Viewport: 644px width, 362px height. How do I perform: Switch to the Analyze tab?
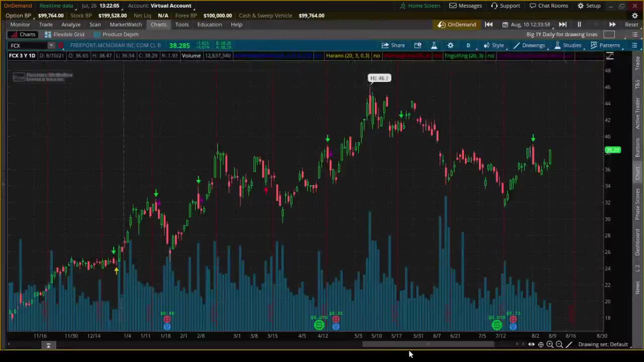[71, 24]
